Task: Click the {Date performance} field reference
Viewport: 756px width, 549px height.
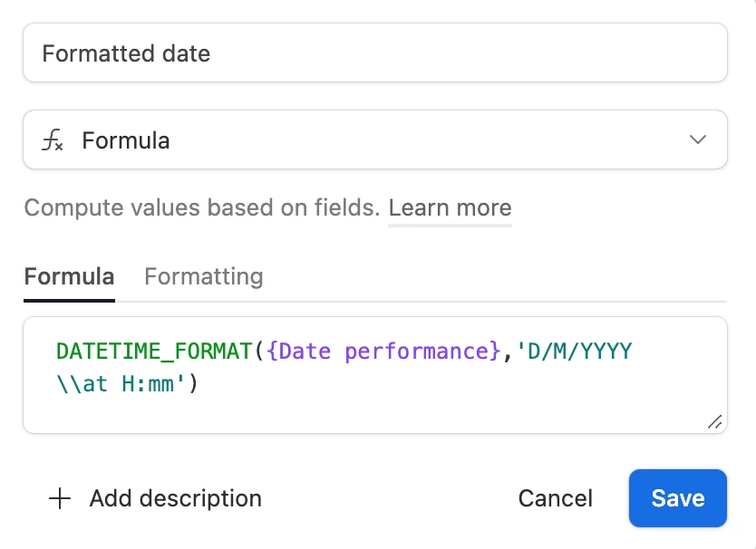Action: [x=384, y=352]
